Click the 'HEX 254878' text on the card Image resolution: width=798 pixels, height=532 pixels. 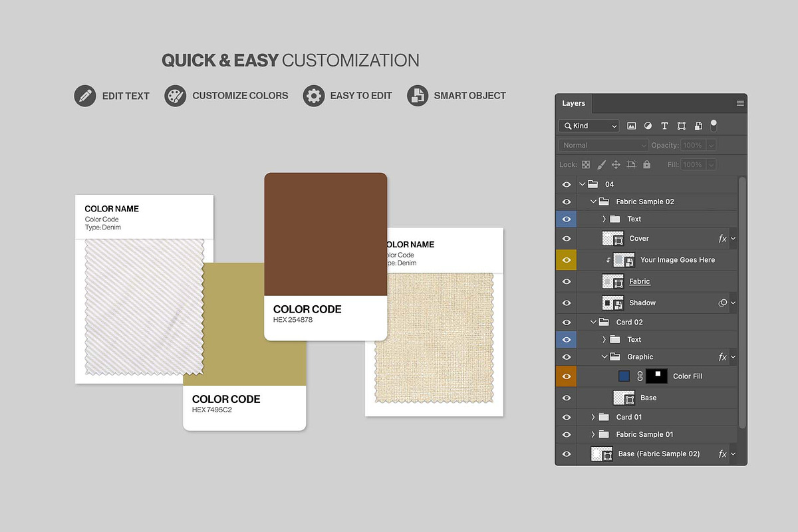(x=293, y=320)
